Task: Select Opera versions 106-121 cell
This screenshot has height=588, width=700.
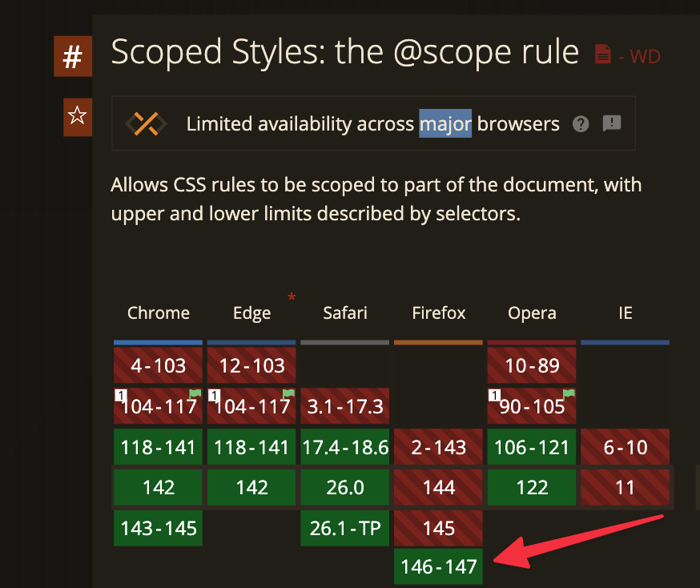Action: (532, 447)
